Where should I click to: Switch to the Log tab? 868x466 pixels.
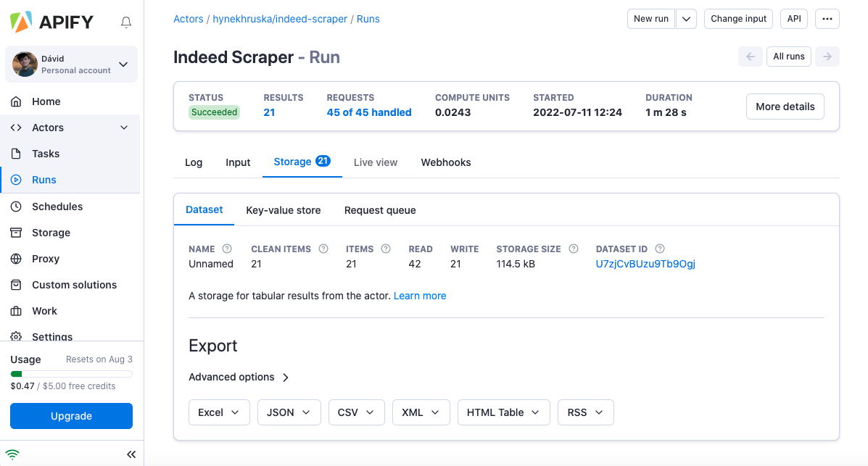(x=193, y=163)
